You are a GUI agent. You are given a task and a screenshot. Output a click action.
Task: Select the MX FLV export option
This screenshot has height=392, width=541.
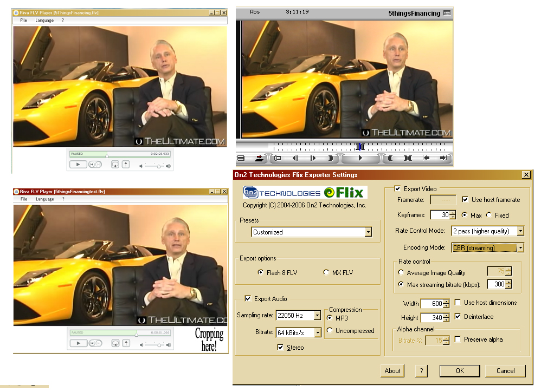[326, 272]
